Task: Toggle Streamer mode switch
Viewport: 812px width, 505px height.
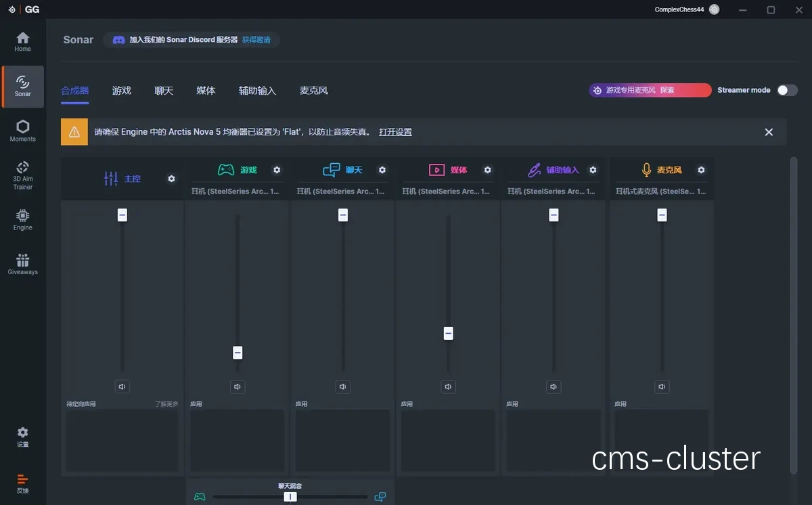Action: pyautogui.click(x=787, y=90)
